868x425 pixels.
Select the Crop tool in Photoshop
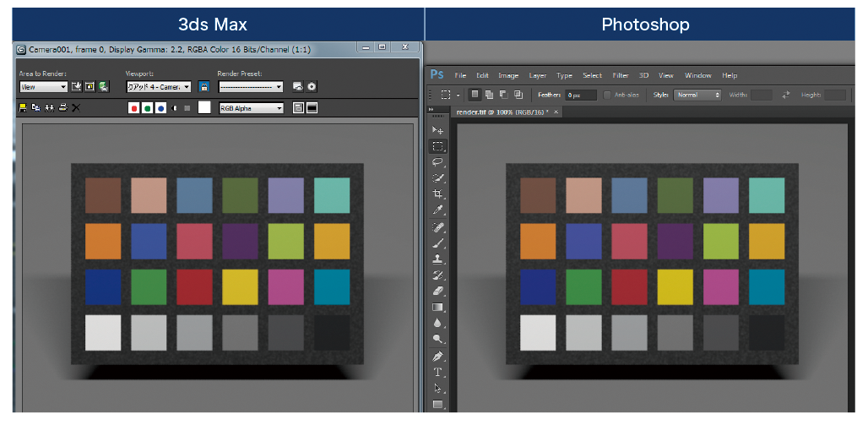tap(438, 194)
